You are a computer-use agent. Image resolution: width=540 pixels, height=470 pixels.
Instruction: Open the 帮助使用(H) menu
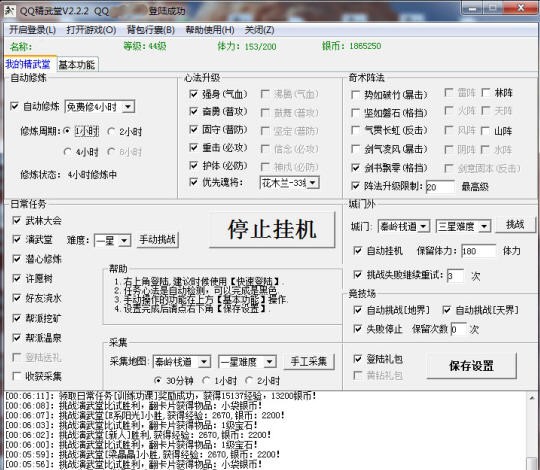(x=210, y=30)
